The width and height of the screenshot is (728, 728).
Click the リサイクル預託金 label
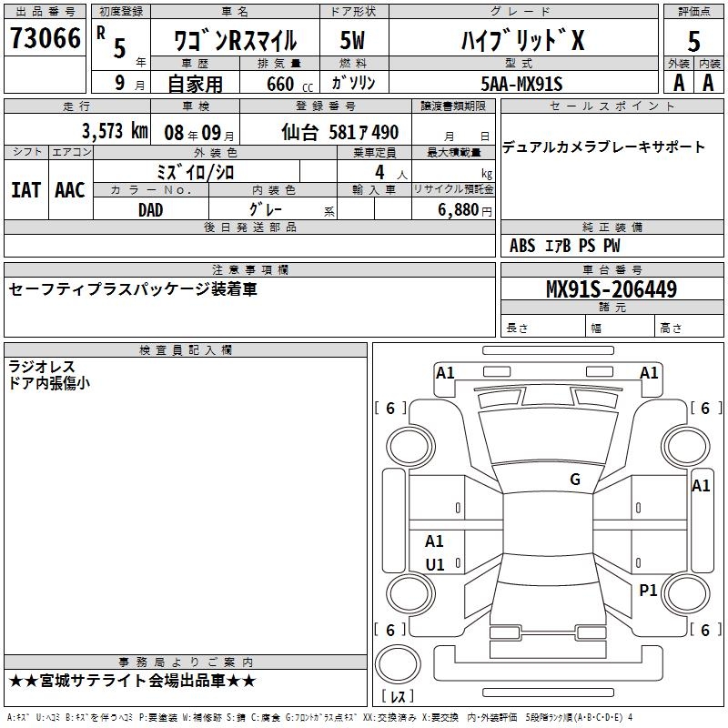coord(453,189)
